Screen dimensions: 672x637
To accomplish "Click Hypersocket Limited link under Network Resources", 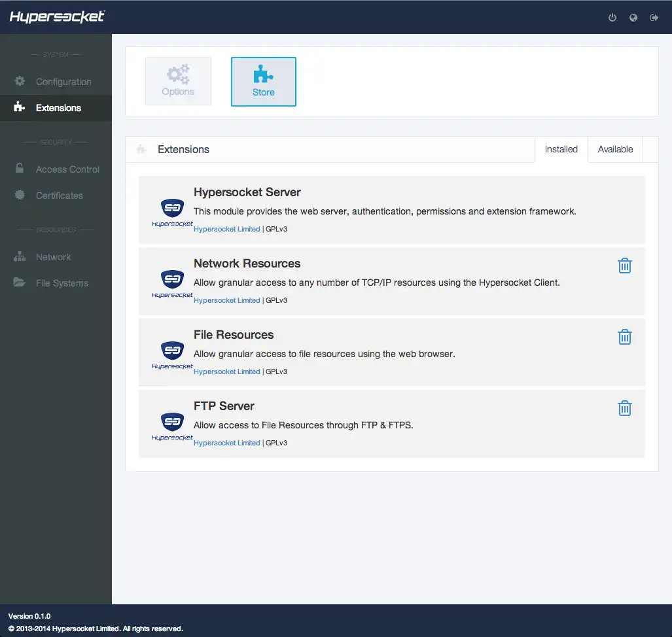I will pos(226,300).
